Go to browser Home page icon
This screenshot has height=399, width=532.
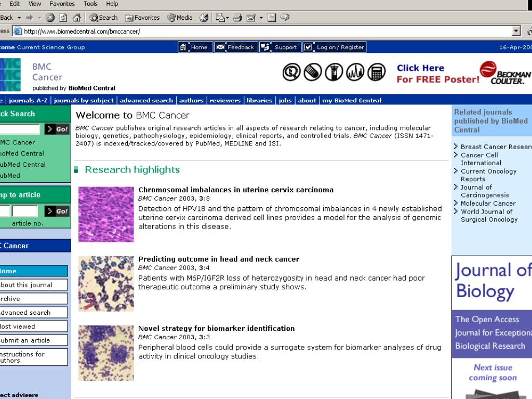click(x=77, y=18)
